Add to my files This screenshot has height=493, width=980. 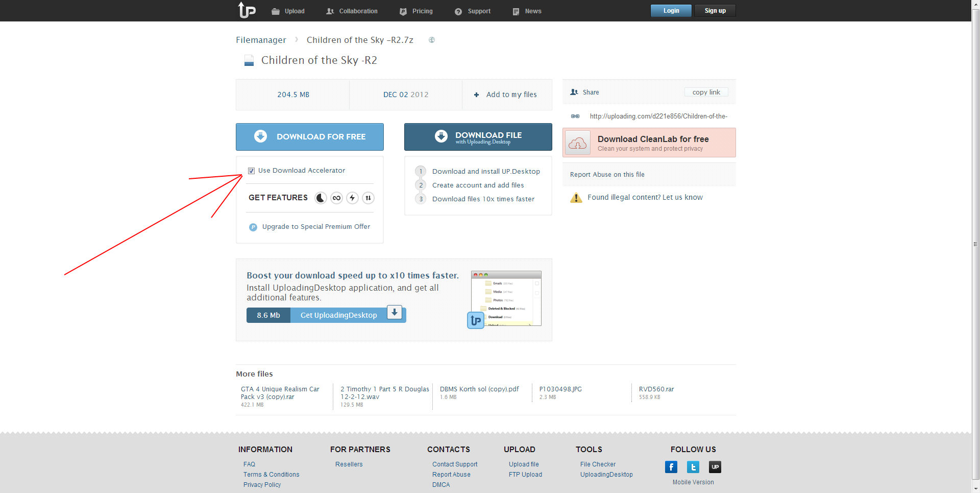pyautogui.click(x=511, y=95)
